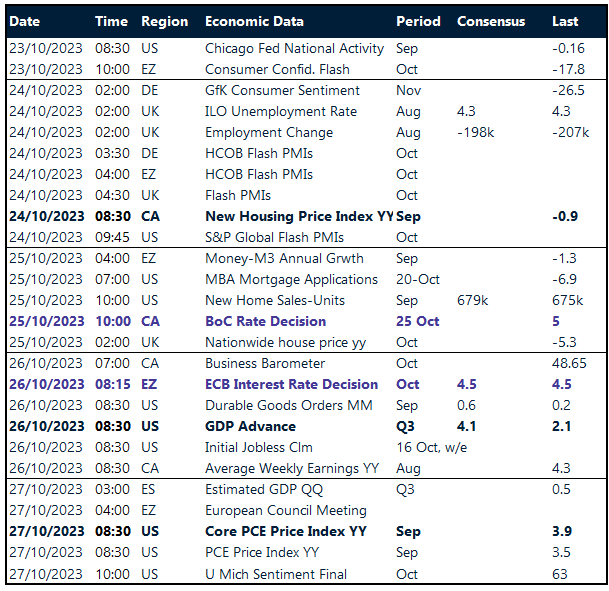Viewport: 609px width, 591px height.
Task: Click the Last column header
Action: 565,21
